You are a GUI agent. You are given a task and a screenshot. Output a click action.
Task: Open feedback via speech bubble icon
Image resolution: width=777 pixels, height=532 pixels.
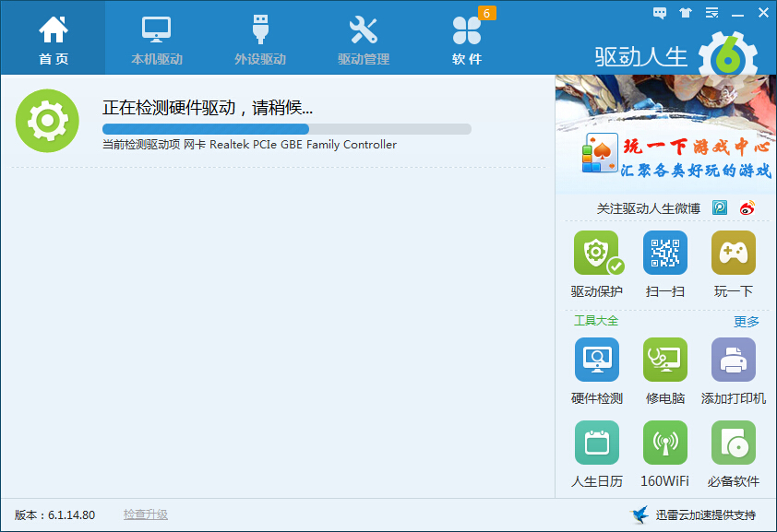point(659,13)
